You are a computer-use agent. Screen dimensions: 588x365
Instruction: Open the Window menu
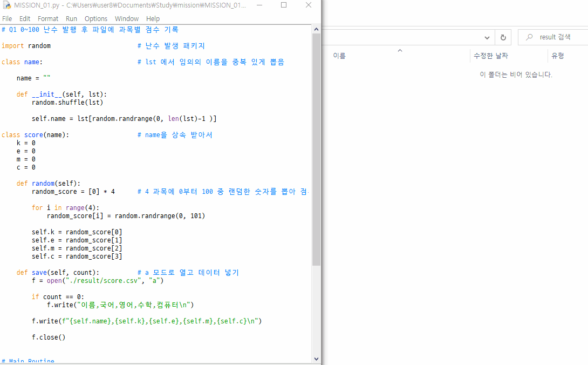(x=127, y=18)
